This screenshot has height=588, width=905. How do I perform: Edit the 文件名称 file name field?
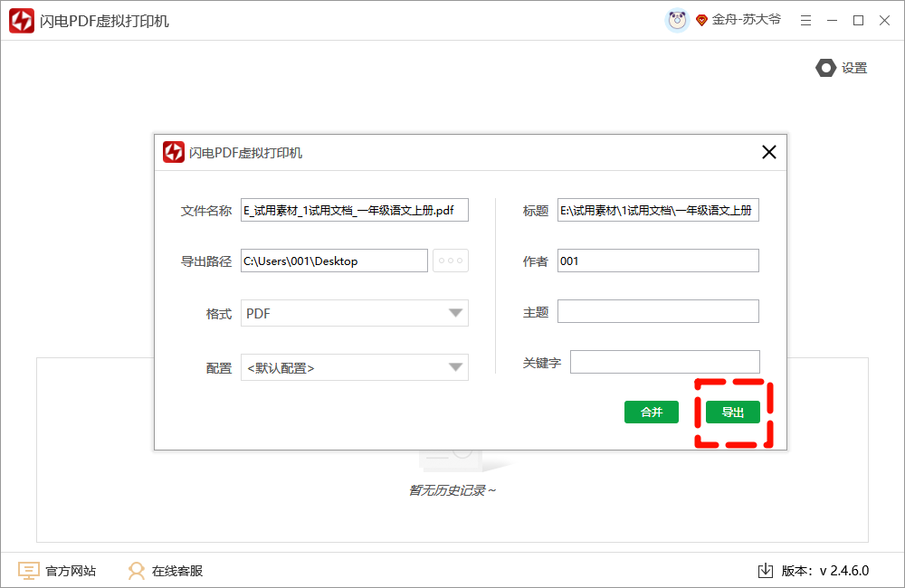[355, 210]
